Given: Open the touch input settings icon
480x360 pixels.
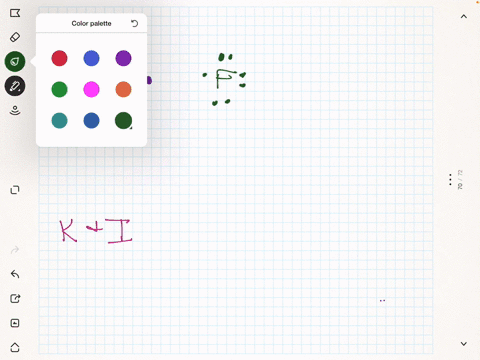Looking at the screenshot, I should click(15, 110).
